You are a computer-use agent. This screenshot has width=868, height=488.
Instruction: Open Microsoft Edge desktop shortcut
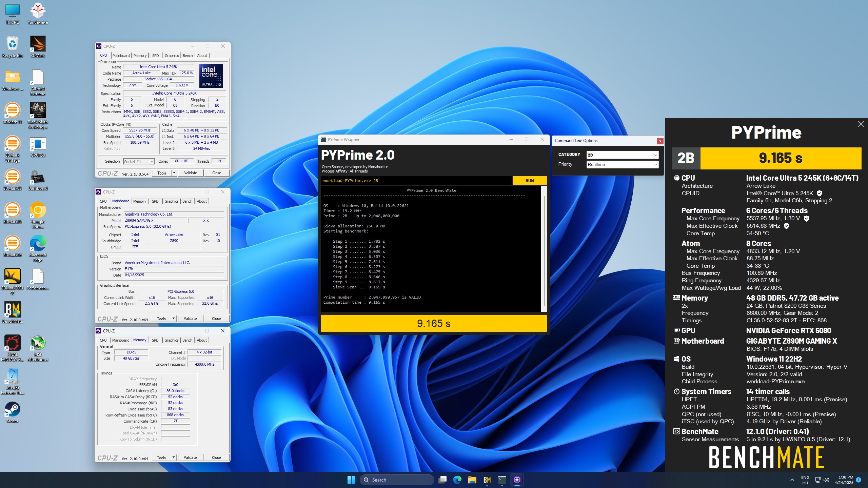(x=38, y=249)
